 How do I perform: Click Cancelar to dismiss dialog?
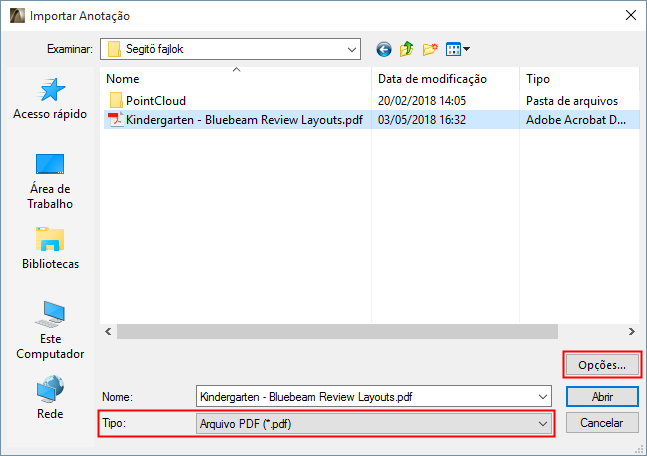click(602, 423)
